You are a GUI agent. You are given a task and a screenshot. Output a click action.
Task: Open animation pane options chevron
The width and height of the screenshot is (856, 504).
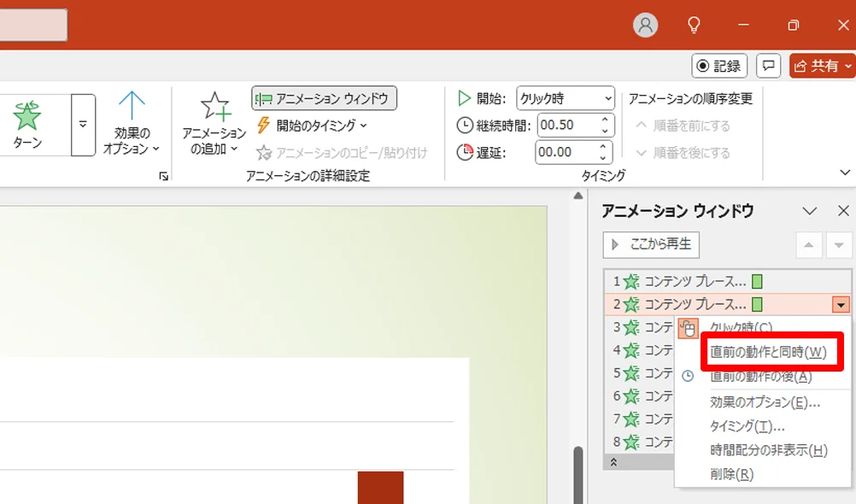coord(810,211)
